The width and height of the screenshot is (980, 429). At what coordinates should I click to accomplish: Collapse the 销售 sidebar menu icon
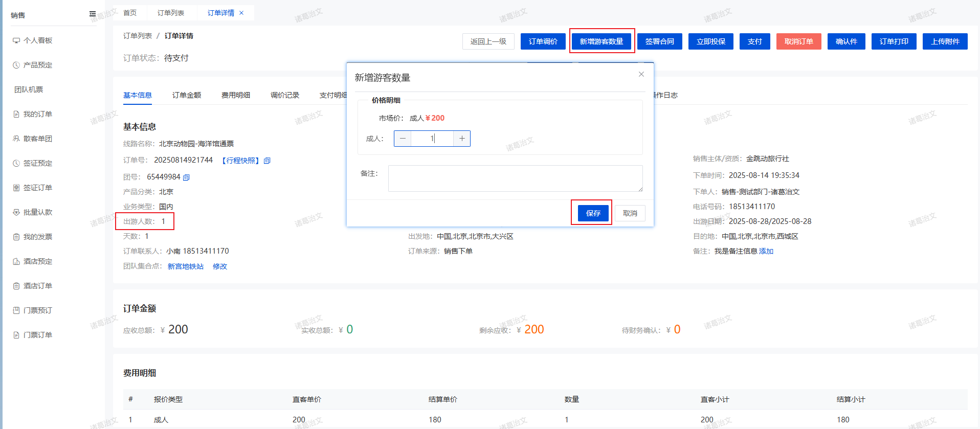(93, 14)
